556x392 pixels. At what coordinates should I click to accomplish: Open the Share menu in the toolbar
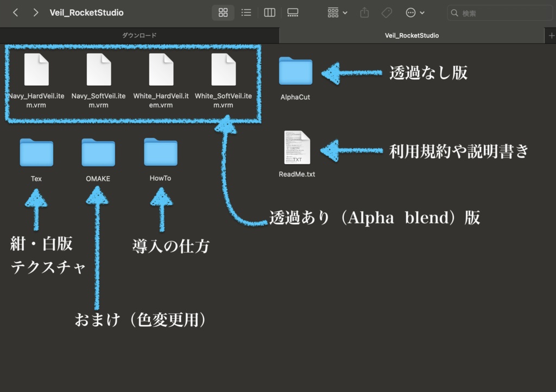[364, 12]
